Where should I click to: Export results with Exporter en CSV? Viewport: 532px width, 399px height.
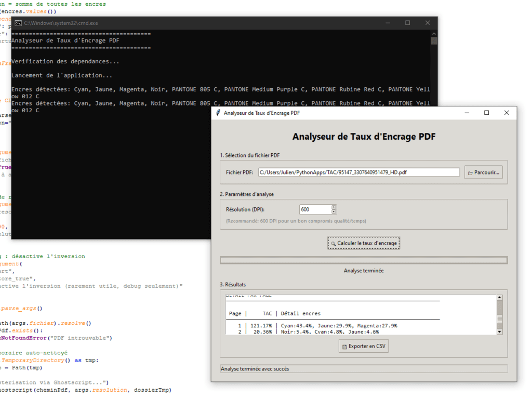click(364, 346)
